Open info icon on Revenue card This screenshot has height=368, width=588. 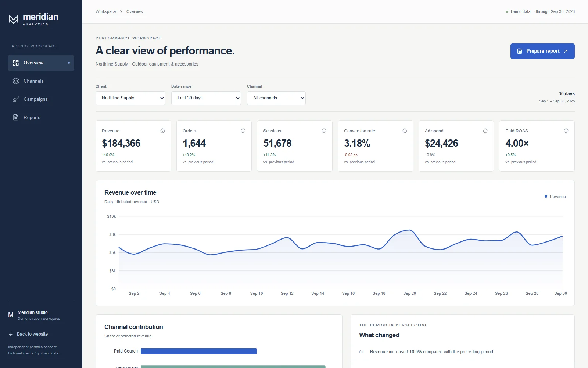click(162, 131)
